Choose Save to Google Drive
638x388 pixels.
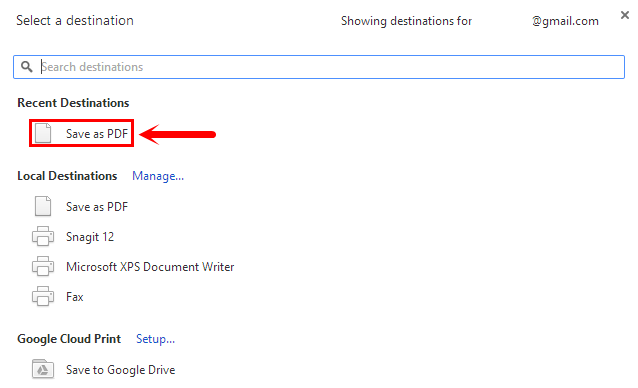(120, 370)
